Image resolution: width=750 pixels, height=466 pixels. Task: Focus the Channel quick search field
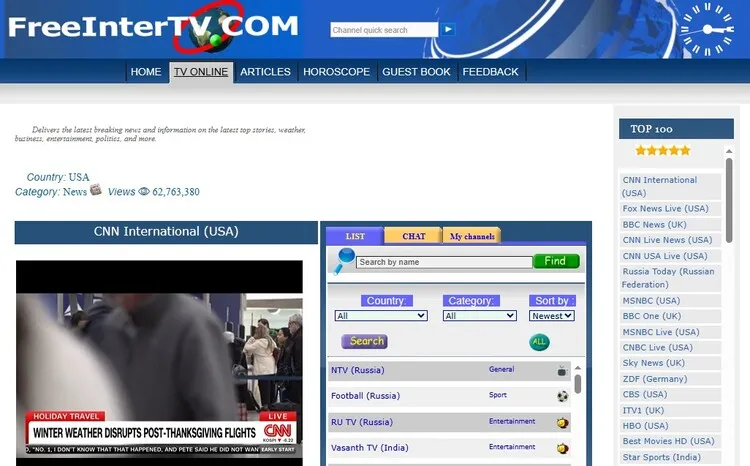384,30
